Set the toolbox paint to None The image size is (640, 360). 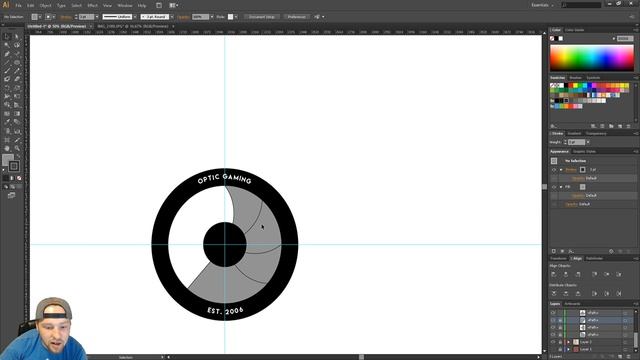tap(19, 178)
